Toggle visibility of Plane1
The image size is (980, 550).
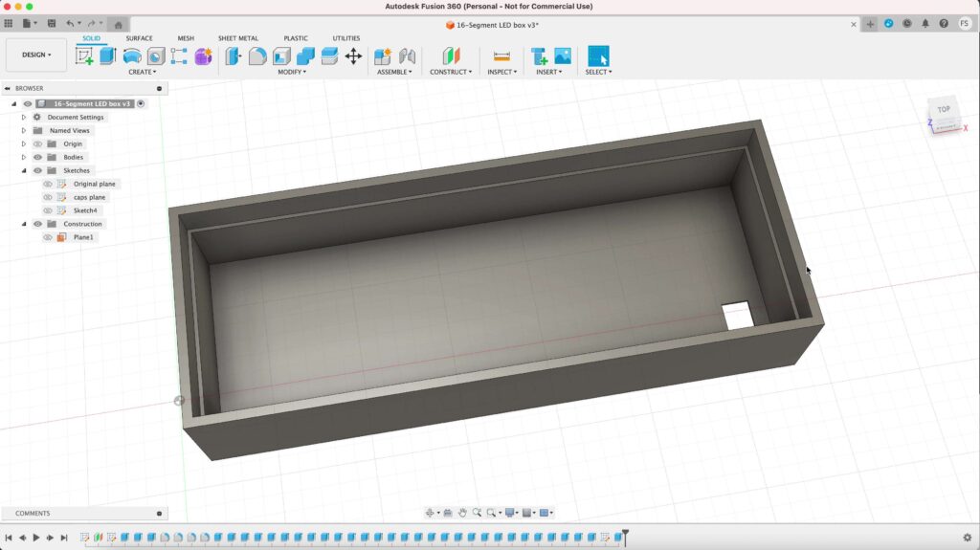click(48, 237)
